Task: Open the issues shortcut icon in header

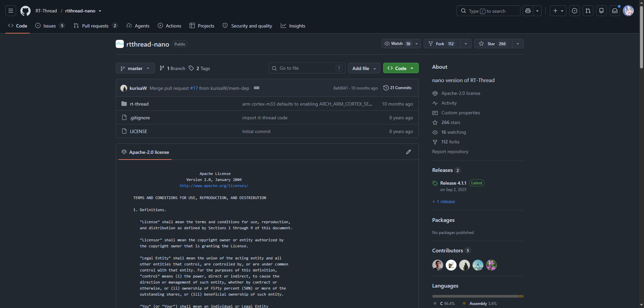Action: 575,11
